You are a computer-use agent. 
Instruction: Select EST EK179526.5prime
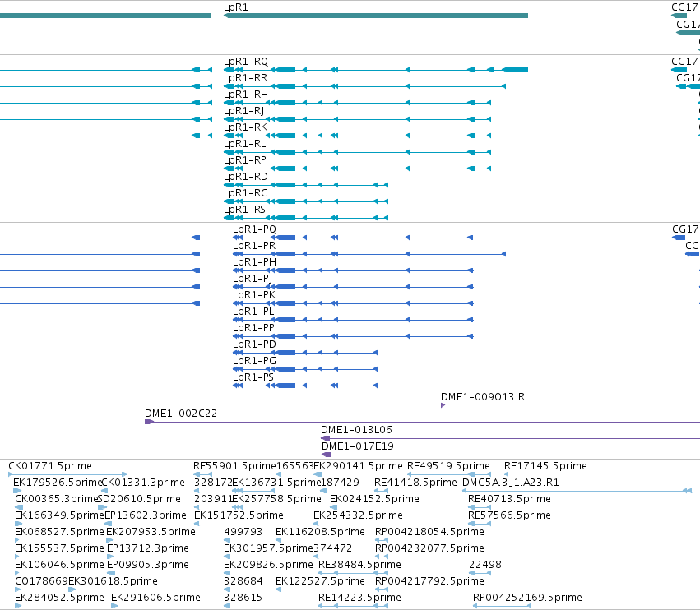(58, 483)
